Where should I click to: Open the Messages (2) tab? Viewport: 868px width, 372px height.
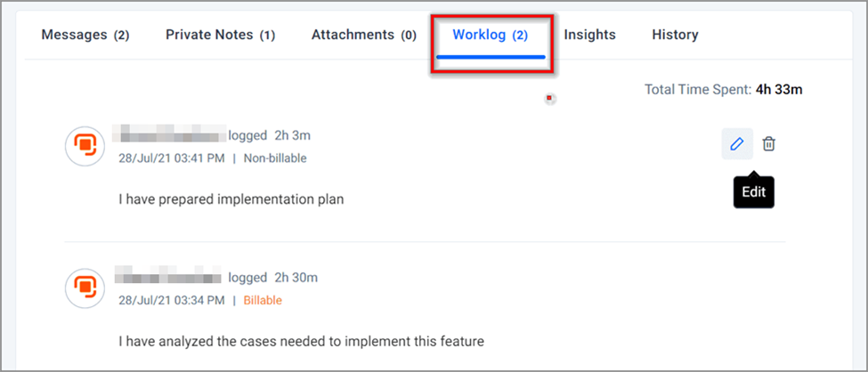pyautogui.click(x=85, y=35)
